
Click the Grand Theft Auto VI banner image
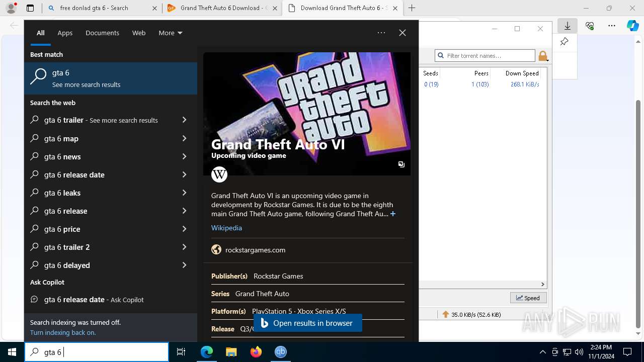click(x=307, y=114)
